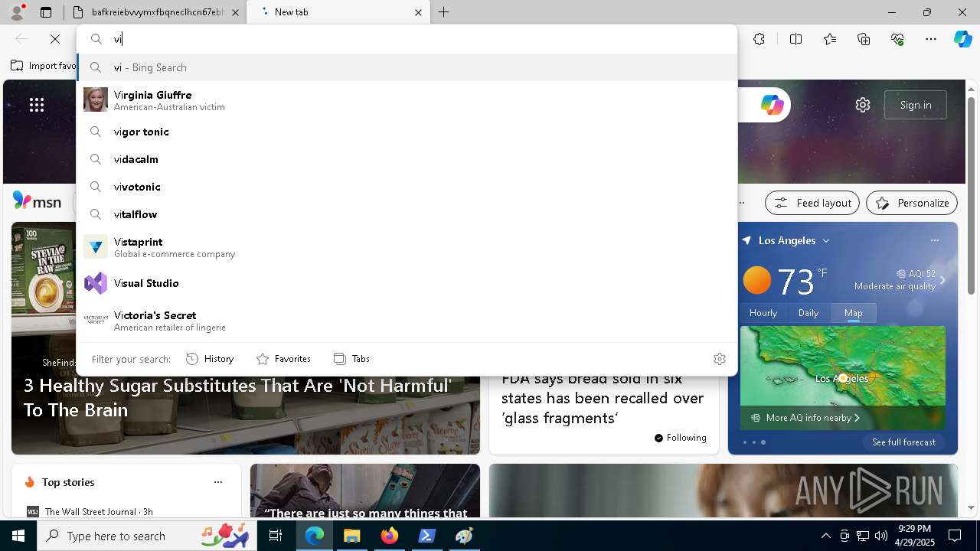Close the bafkreiebvvymxfbqnecl tab
Image resolution: width=980 pixels, height=551 pixels.
point(235,12)
